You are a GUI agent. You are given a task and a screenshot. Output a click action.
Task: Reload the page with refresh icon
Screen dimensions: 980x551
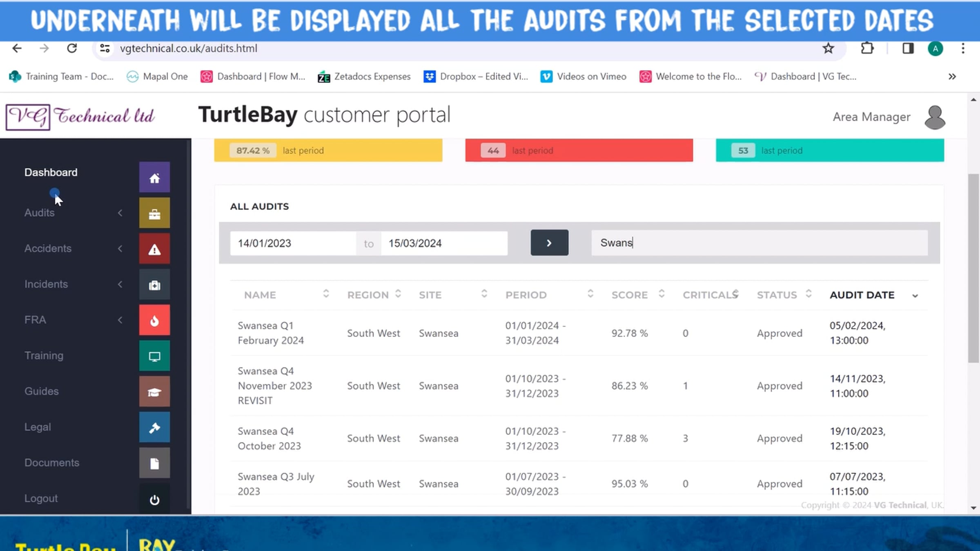72,48
